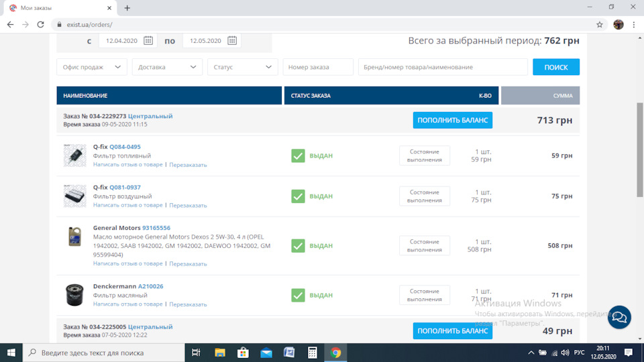
Task: Open part number 93165556 link
Action: pos(156,228)
